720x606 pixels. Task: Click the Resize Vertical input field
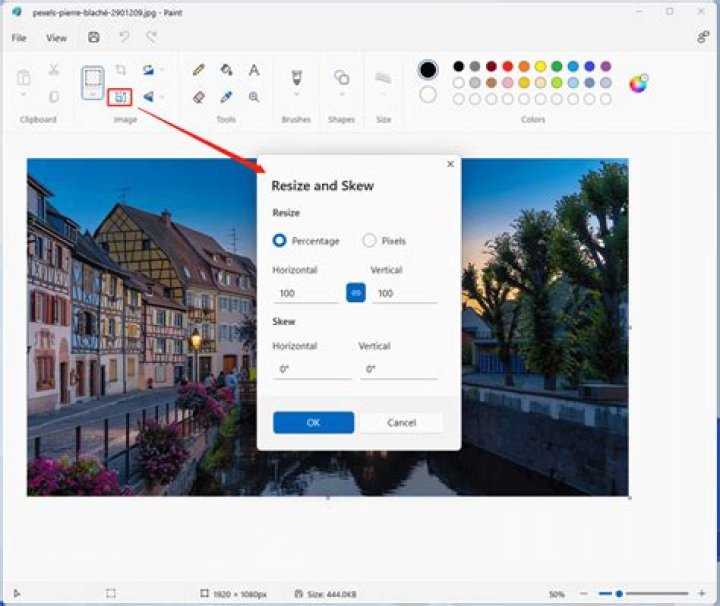[404, 293]
